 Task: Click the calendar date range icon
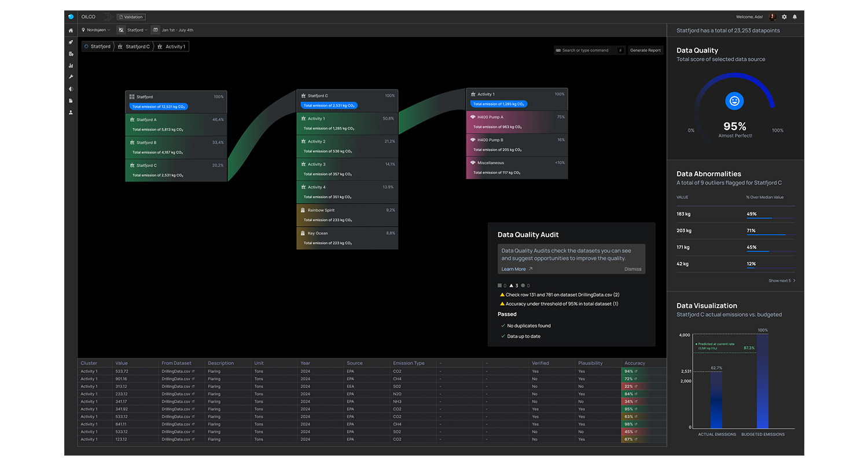[155, 30]
